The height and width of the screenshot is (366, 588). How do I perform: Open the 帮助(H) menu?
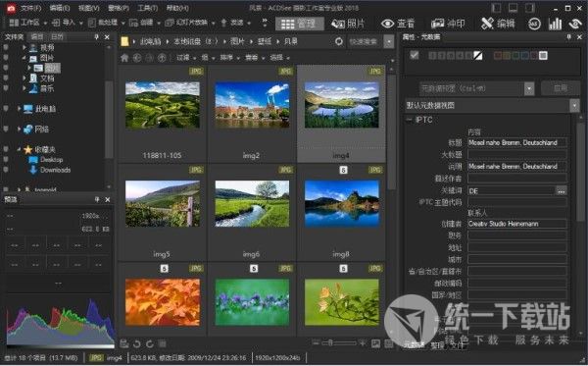tap(177, 8)
